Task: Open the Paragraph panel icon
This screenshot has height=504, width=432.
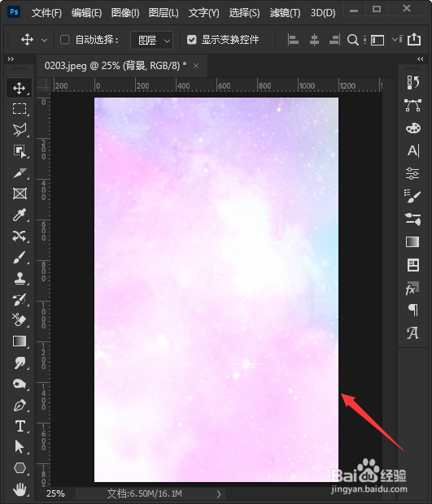Action: [x=413, y=310]
